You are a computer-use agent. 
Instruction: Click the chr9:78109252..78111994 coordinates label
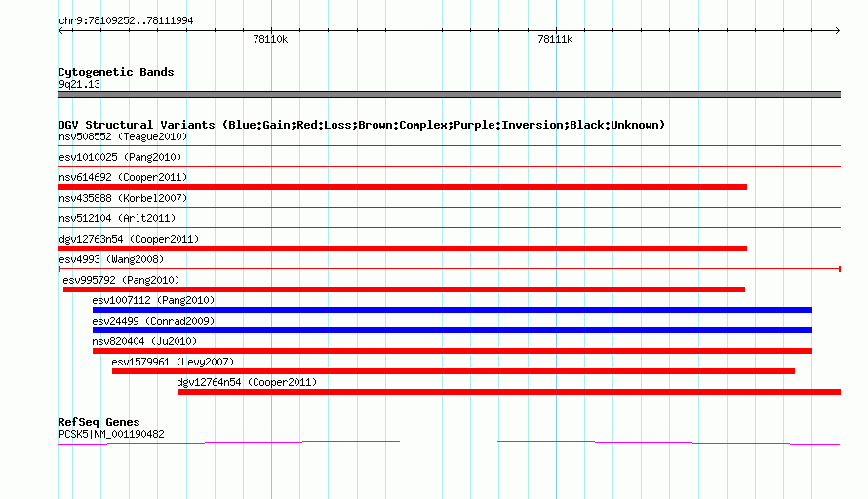(126, 21)
